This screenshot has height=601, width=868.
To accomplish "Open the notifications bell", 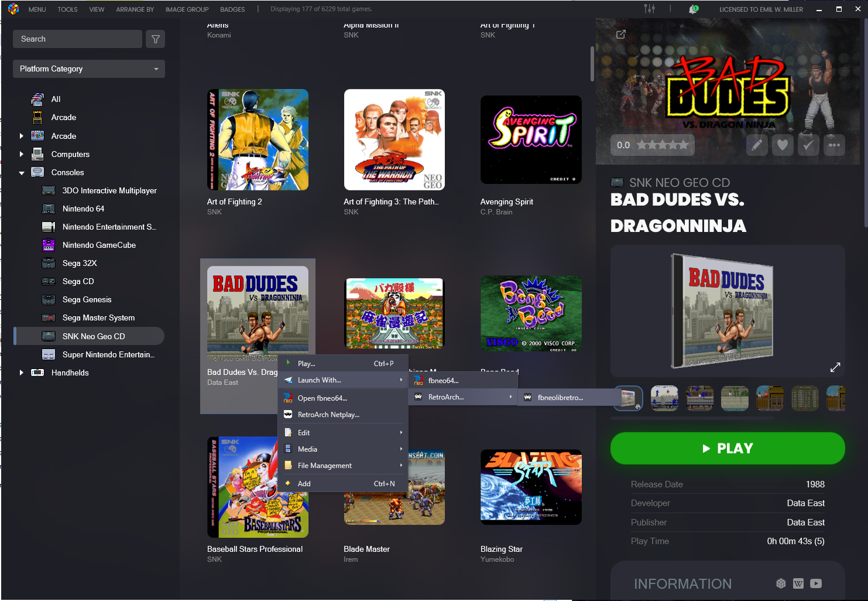I will coord(694,9).
